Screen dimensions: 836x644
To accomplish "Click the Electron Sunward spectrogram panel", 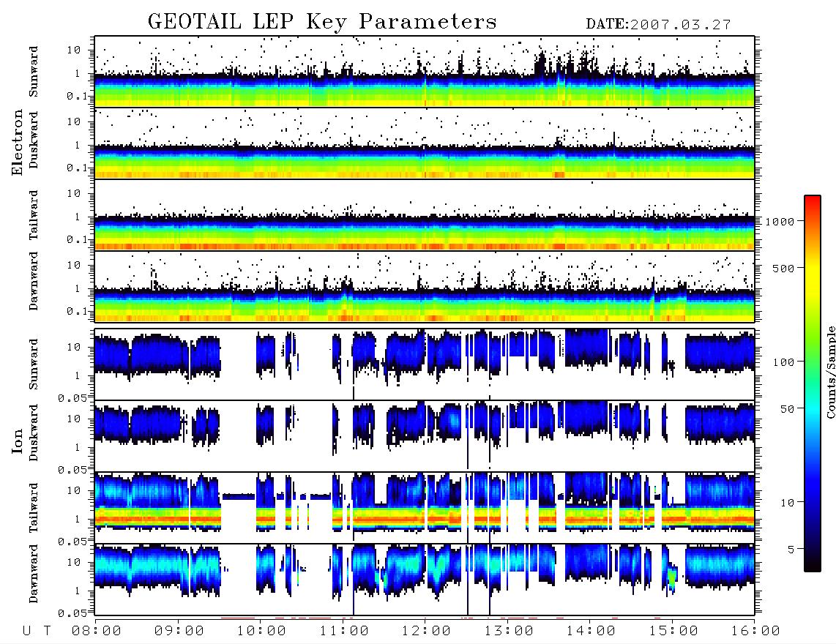I will point(425,72).
